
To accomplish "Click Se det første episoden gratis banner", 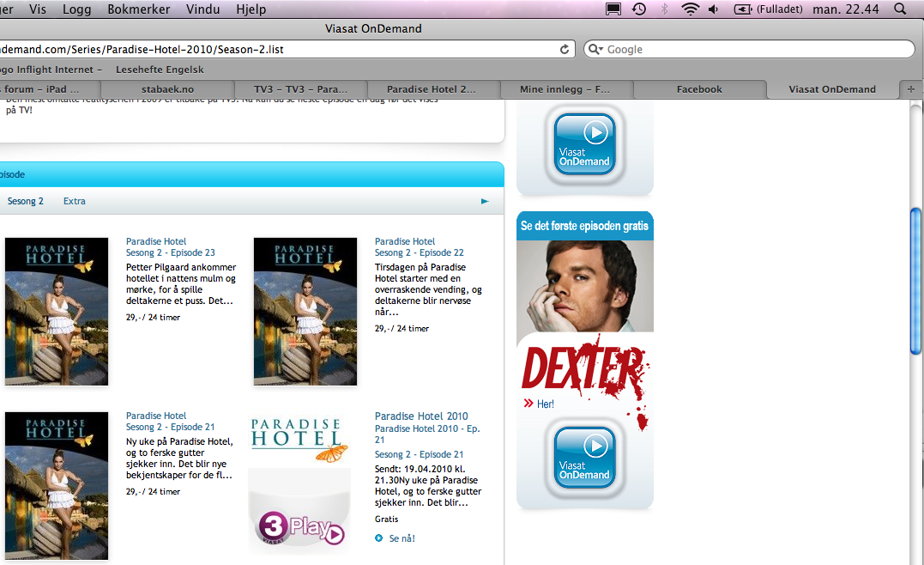I will [x=584, y=226].
